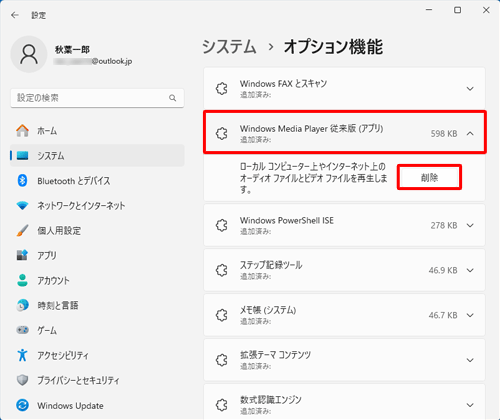Viewport: 500px width, 420px height.
Task: Open the ホーム settings page
Action: [97, 131]
